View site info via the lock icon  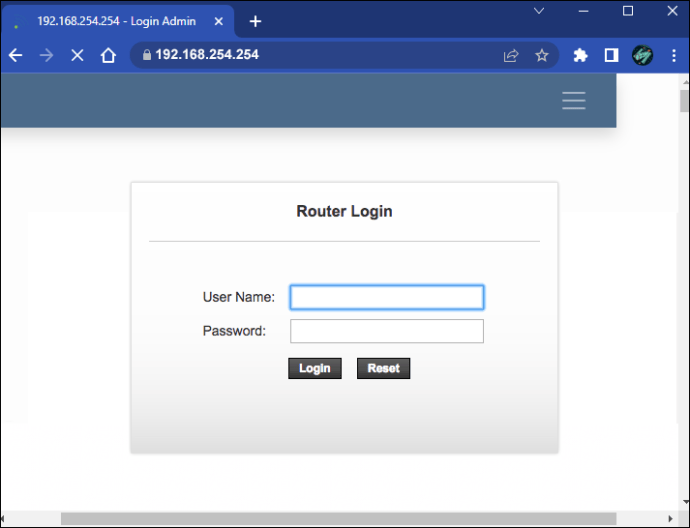coord(147,55)
